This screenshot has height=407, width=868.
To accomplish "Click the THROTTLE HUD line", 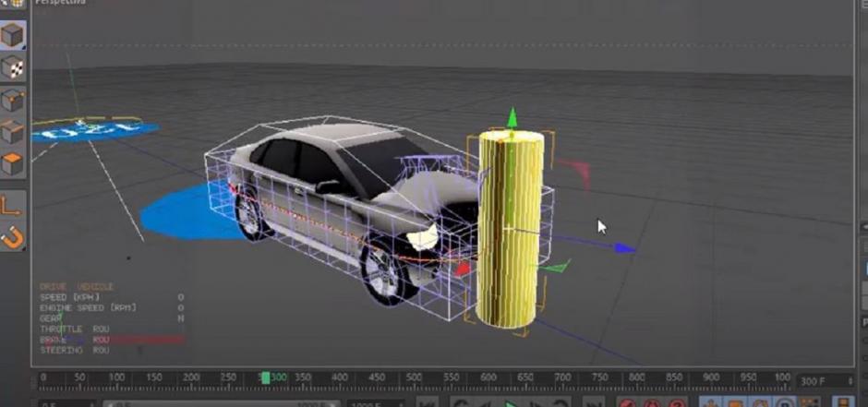I will click(75, 329).
